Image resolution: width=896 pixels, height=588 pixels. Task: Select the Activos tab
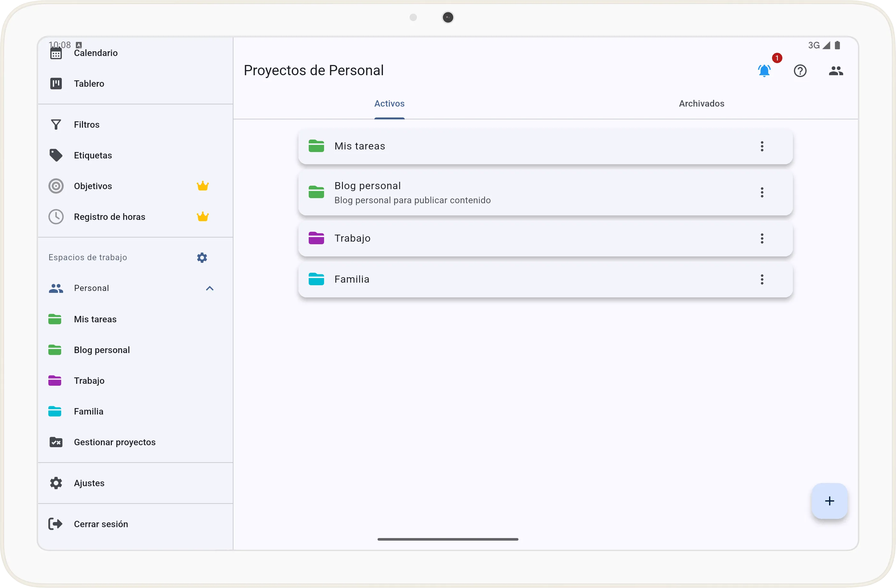click(x=389, y=104)
